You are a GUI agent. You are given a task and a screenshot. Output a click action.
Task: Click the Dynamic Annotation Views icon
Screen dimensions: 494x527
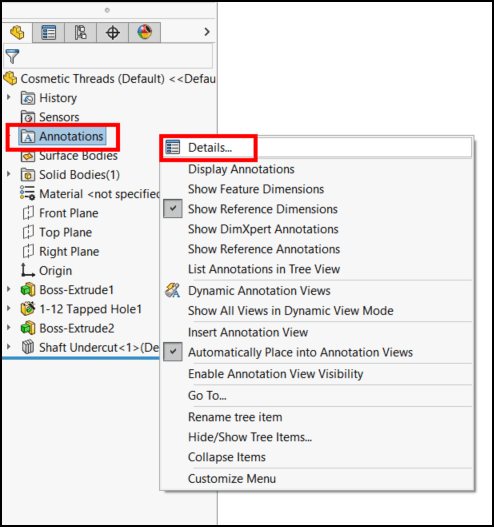point(173,290)
